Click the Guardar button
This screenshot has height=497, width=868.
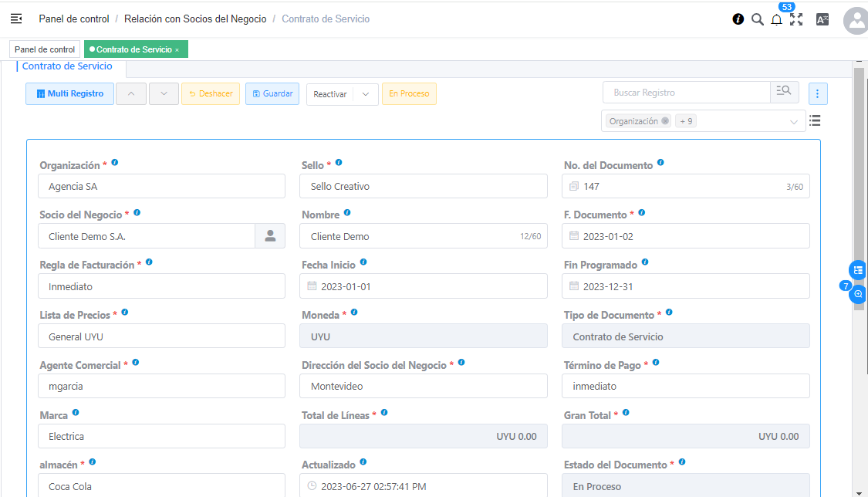272,94
